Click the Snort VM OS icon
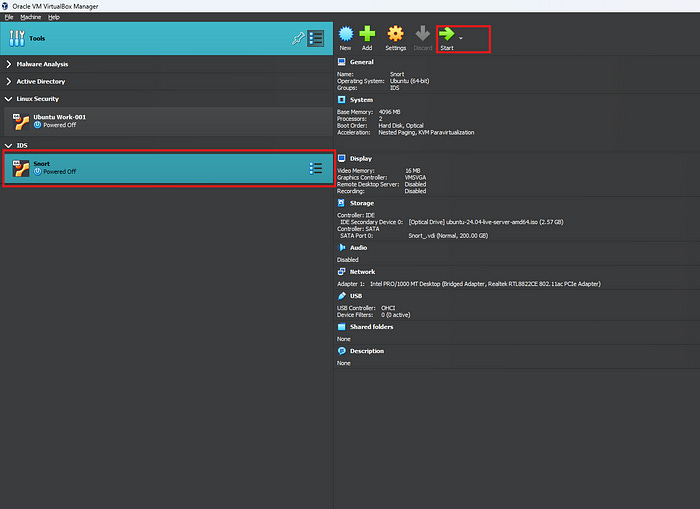Image resolution: width=700 pixels, height=509 pixels. [21, 168]
